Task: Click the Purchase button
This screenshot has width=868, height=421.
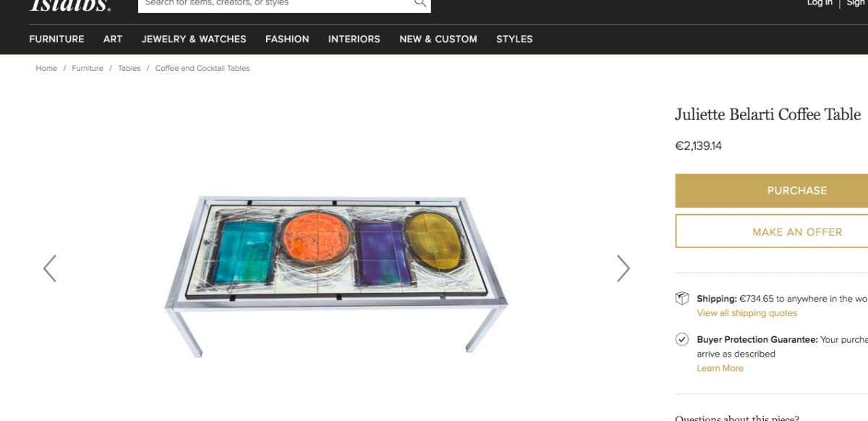Action: pos(772,190)
